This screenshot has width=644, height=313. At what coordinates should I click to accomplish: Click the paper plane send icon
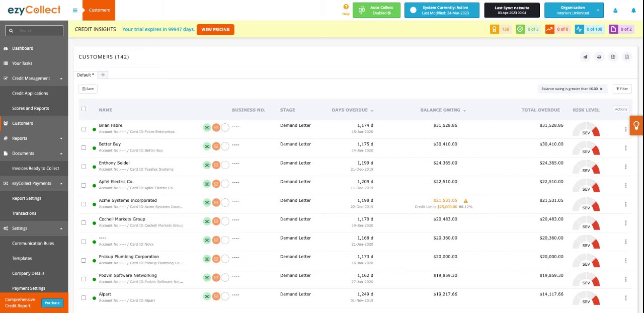[x=585, y=57]
